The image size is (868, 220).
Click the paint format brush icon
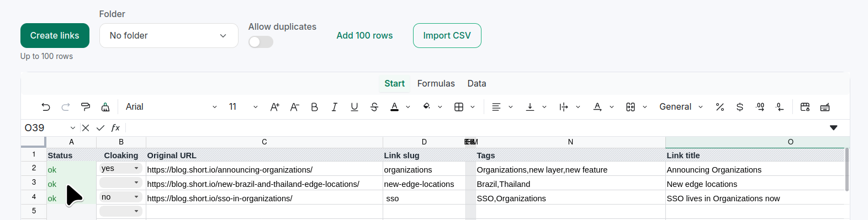coord(86,107)
